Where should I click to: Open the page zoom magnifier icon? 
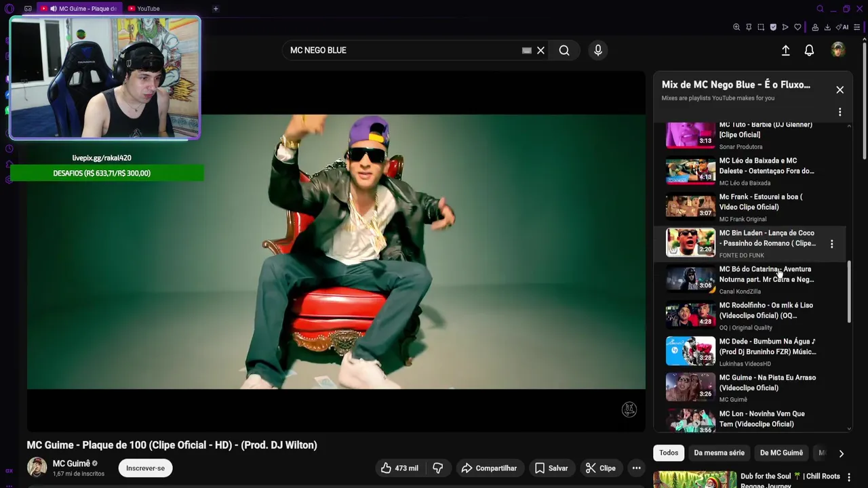(x=736, y=27)
